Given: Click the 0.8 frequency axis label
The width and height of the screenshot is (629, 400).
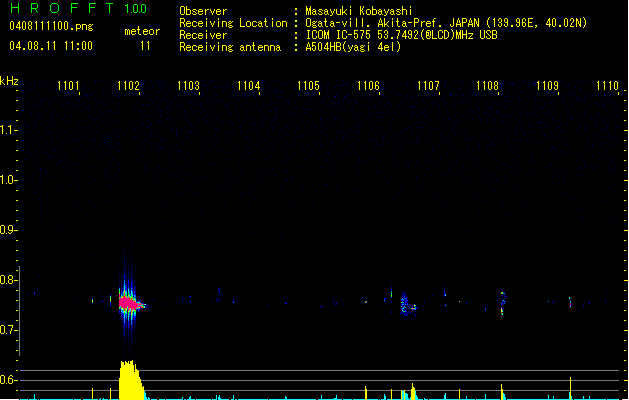Looking at the screenshot, I should 7,280.
